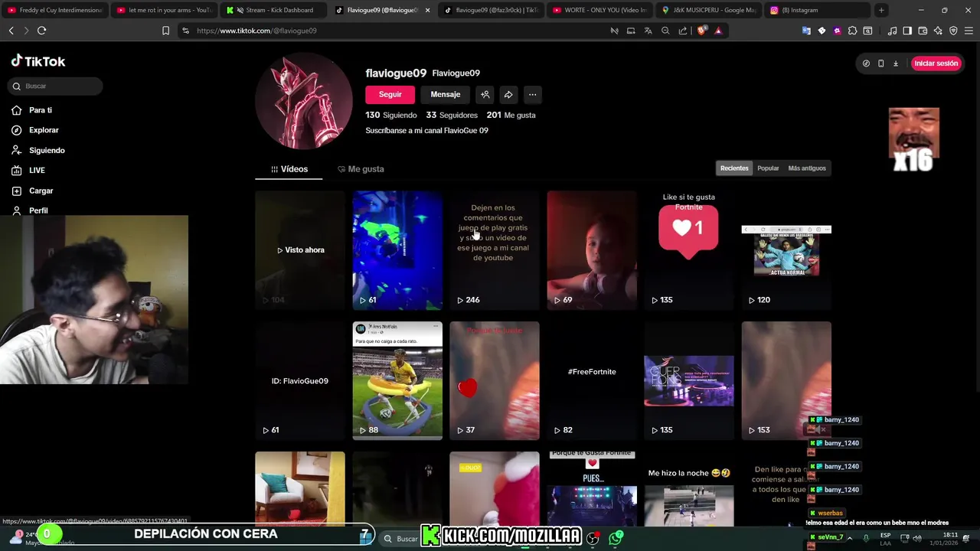Image resolution: width=980 pixels, height=551 pixels.
Task: Open the browser hamburger menu
Action: click(969, 31)
